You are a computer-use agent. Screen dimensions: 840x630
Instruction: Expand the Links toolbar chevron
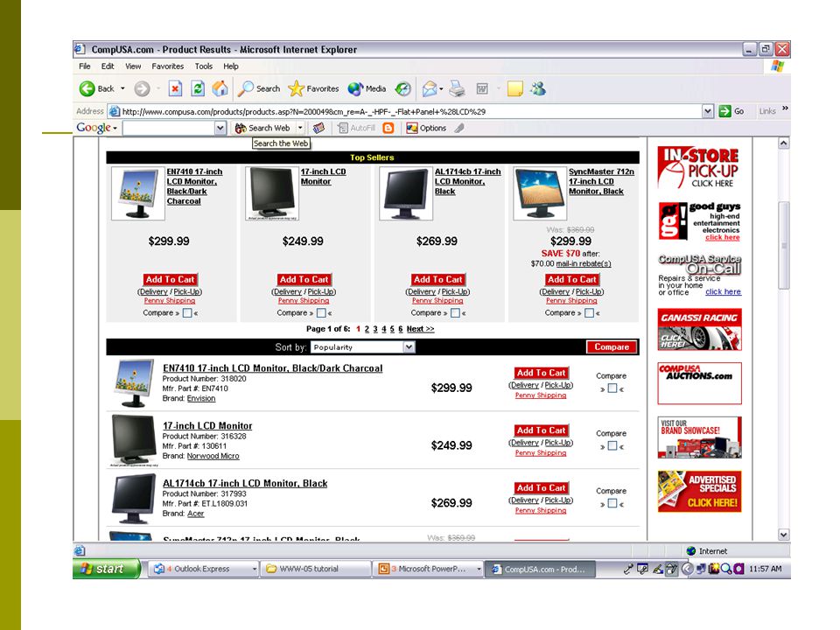[785, 108]
